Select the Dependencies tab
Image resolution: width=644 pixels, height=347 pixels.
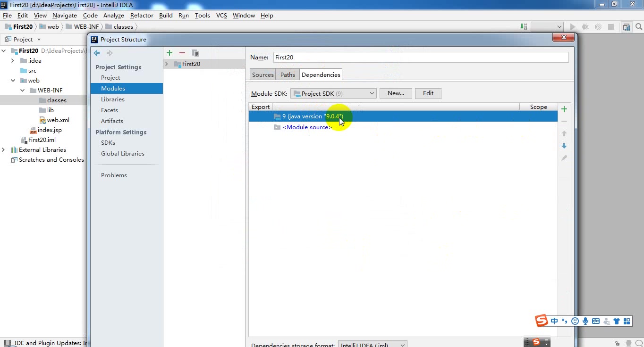pyautogui.click(x=321, y=74)
